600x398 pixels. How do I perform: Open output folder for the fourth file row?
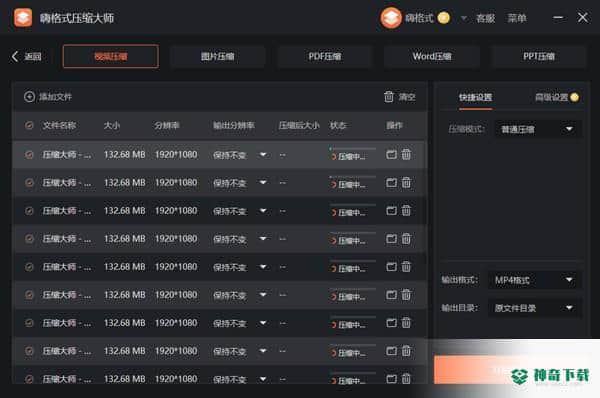pos(391,239)
